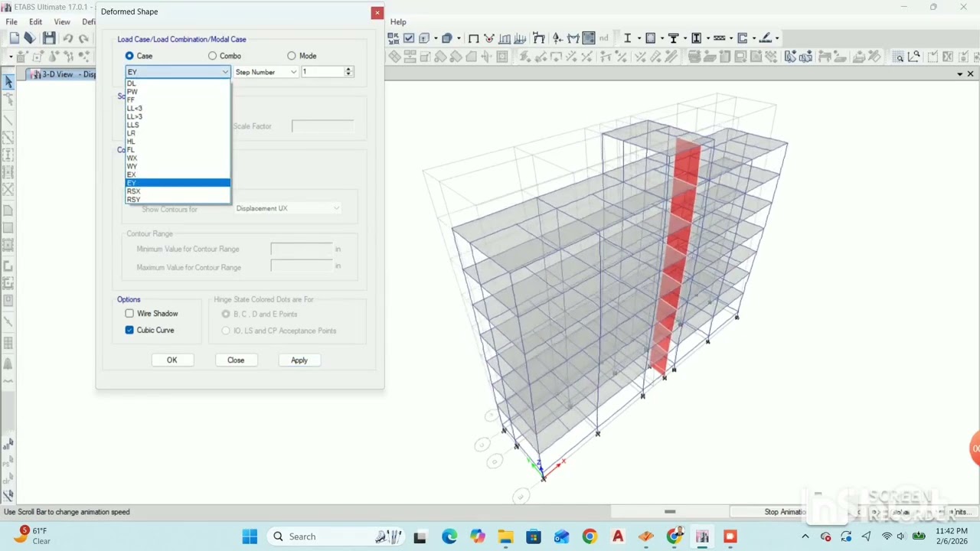Open Copilot icon in the taskbar
The image size is (980, 551).
(x=478, y=536)
